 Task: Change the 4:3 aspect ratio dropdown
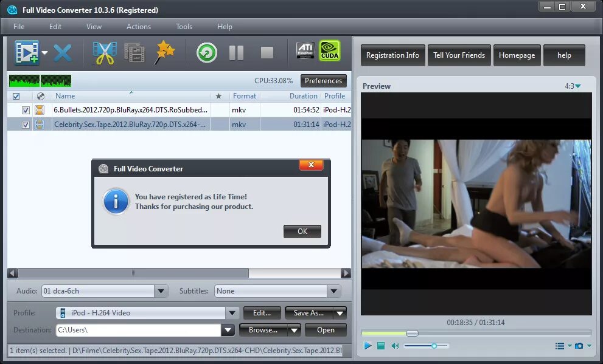click(573, 86)
